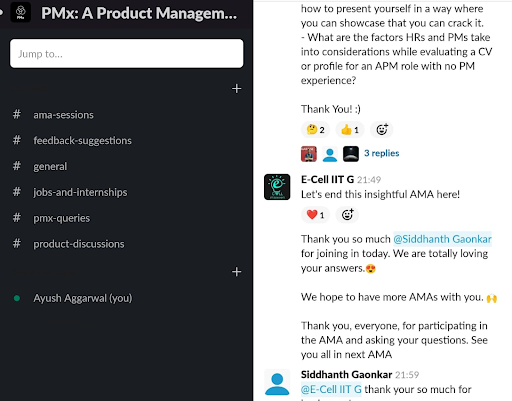The image size is (512, 401).
Task: Switch to the feedback-suggestions channel
Action: tap(82, 141)
